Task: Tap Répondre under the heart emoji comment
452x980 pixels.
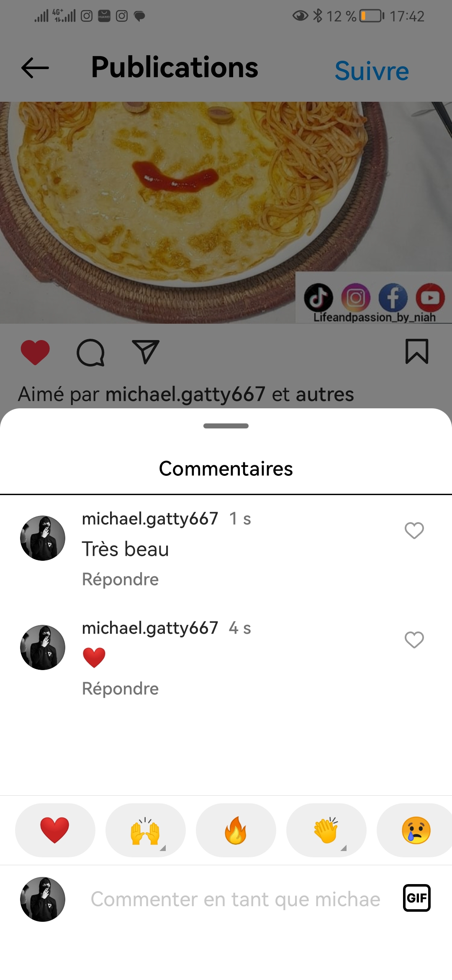Action: (120, 689)
